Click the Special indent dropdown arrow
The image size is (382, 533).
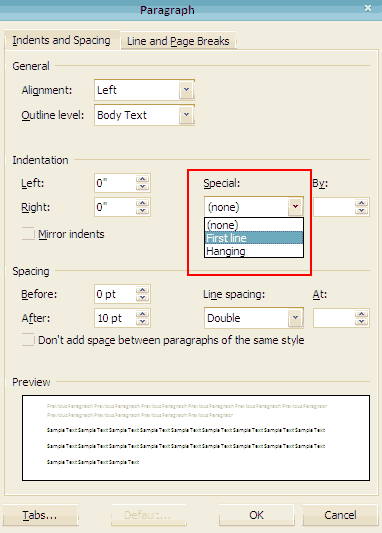click(x=295, y=206)
